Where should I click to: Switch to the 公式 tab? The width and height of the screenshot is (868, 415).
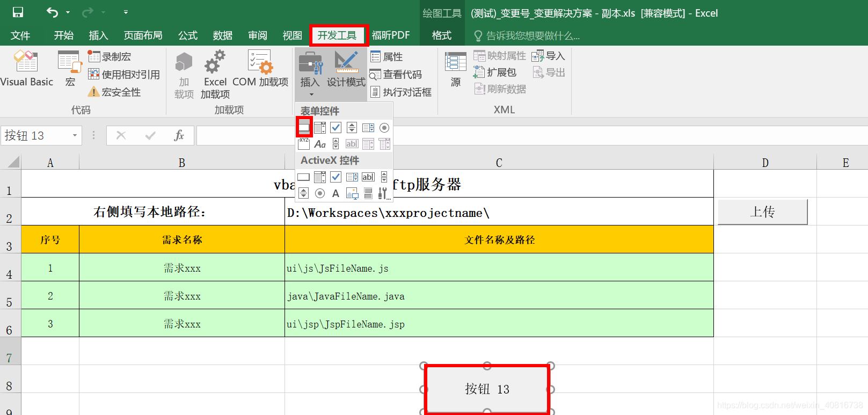[188, 35]
